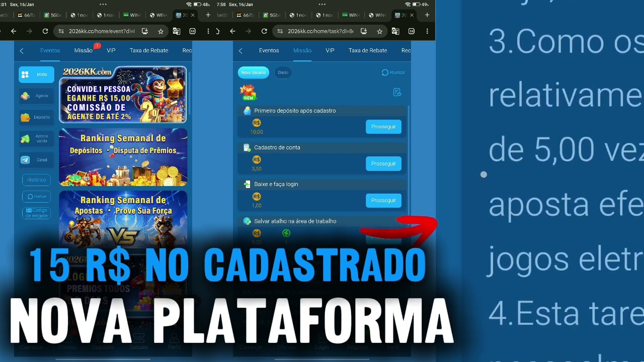The height and width of the screenshot is (362, 644).
Task: Open Taxa de Rebate tab in left window
Action: [149, 50]
